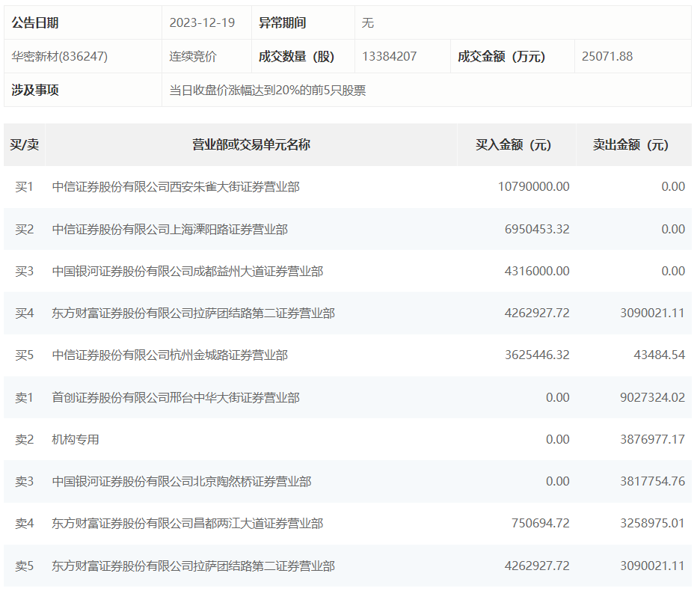Click the 卖出金额（元）column header
The image size is (700, 594).
(x=632, y=145)
